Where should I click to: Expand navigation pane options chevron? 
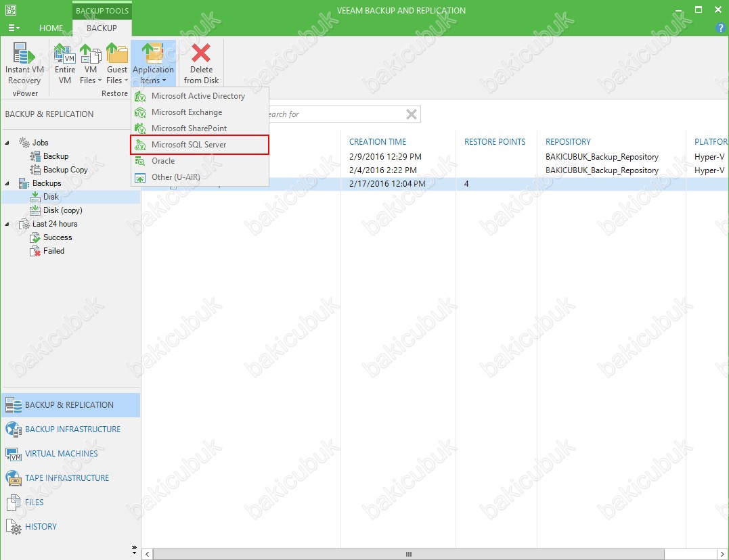click(x=135, y=550)
